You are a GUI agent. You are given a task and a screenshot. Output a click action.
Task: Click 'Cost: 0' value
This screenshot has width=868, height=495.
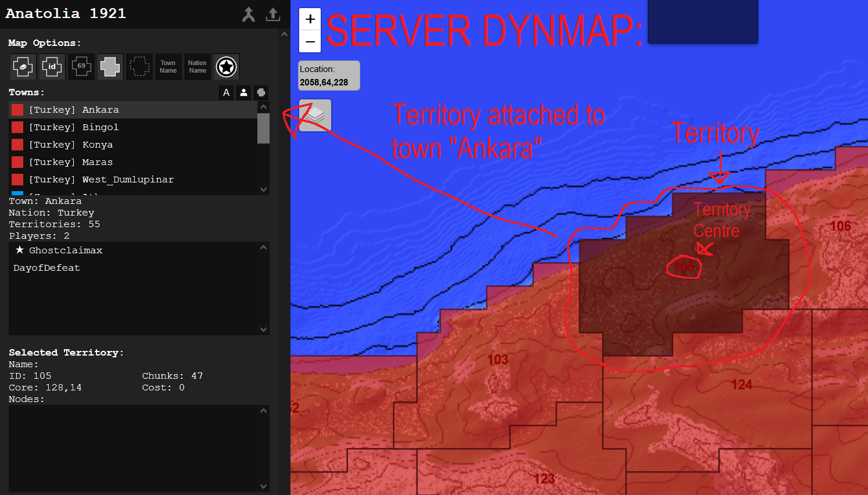(163, 388)
